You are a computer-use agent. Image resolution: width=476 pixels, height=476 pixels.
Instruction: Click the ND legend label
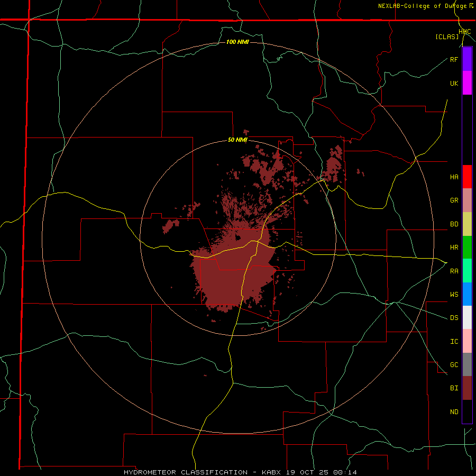(x=454, y=412)
